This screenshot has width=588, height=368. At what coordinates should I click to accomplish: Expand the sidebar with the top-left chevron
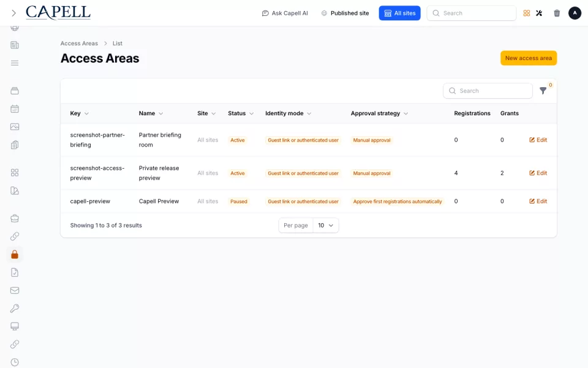tap(14, 13)
